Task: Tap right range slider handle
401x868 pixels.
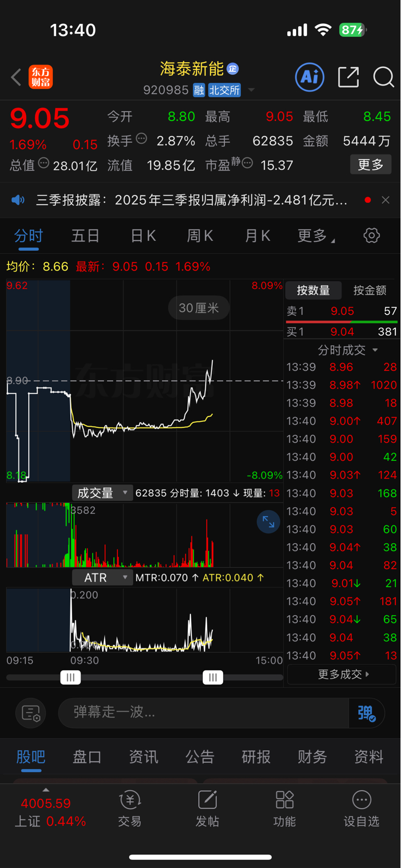Action: 213,677
